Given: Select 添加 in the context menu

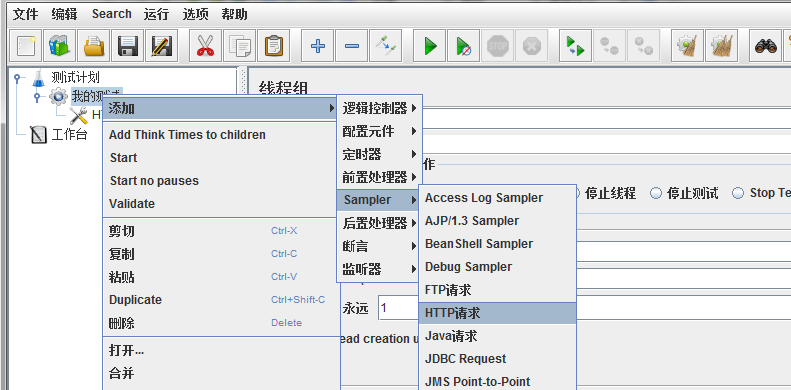Looking at the screenshot, I should [220, 108].
